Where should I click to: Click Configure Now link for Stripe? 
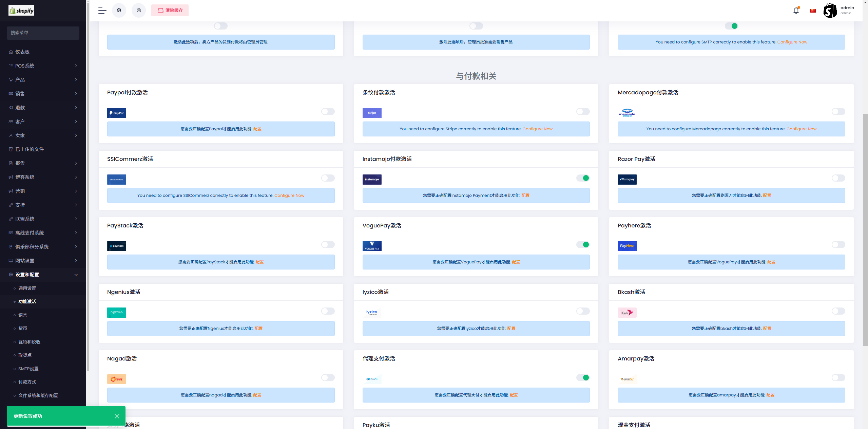click(x=537, y=129)
